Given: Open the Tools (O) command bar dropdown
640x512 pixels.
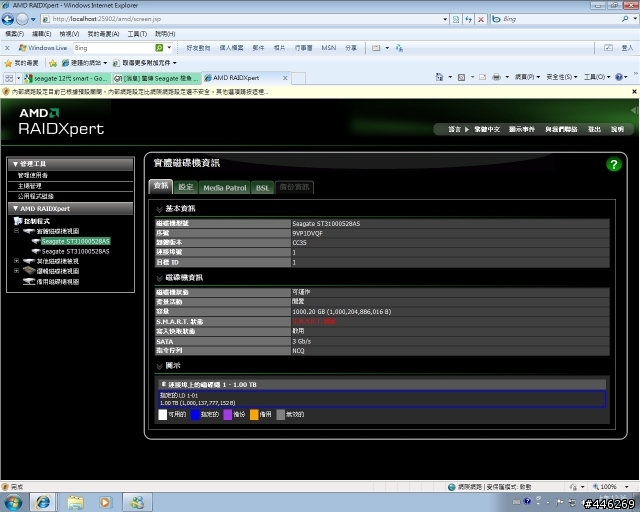Looking at the screenshot, I should (597, 77).
